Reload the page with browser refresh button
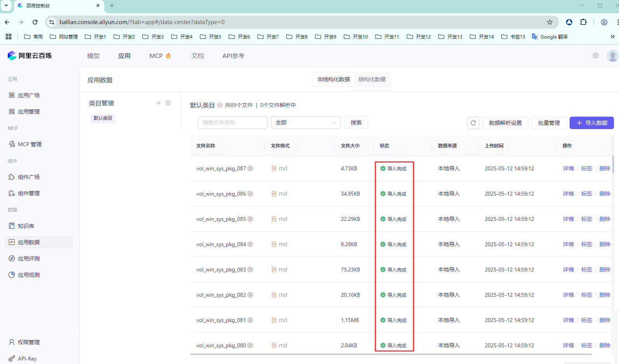The width and height of the screenshot is (619, 364). coord(35,22)
